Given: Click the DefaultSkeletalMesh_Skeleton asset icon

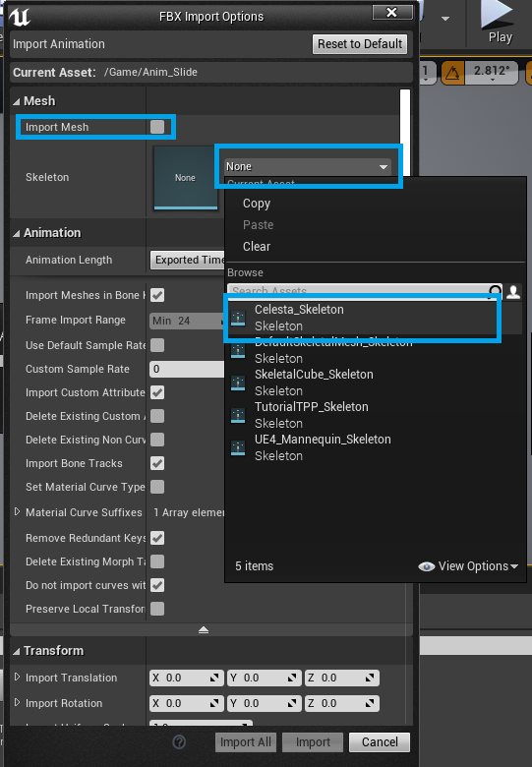Looking at the screenshot, I should coord(238,350).
